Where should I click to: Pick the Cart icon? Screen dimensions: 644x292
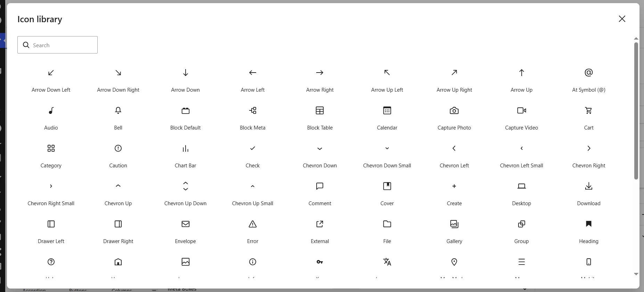click(589, 110)
